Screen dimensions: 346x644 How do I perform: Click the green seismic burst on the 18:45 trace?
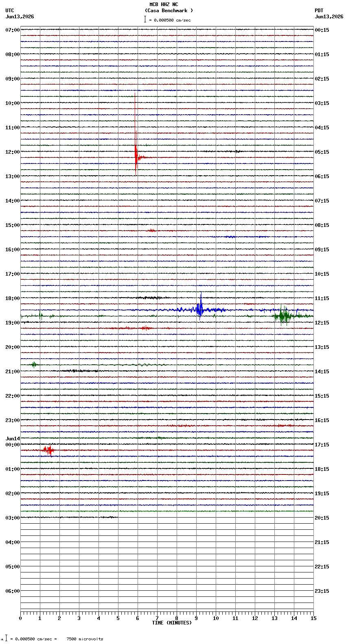(285, 315)
